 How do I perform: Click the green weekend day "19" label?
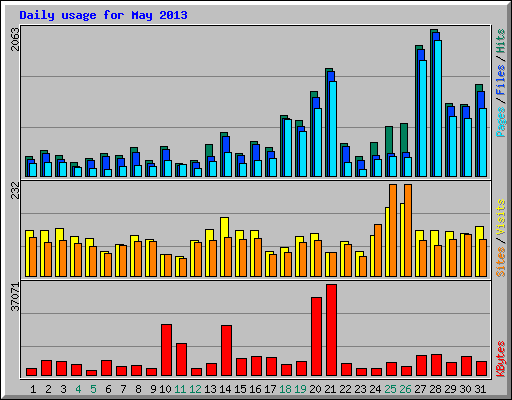[300, 389]
